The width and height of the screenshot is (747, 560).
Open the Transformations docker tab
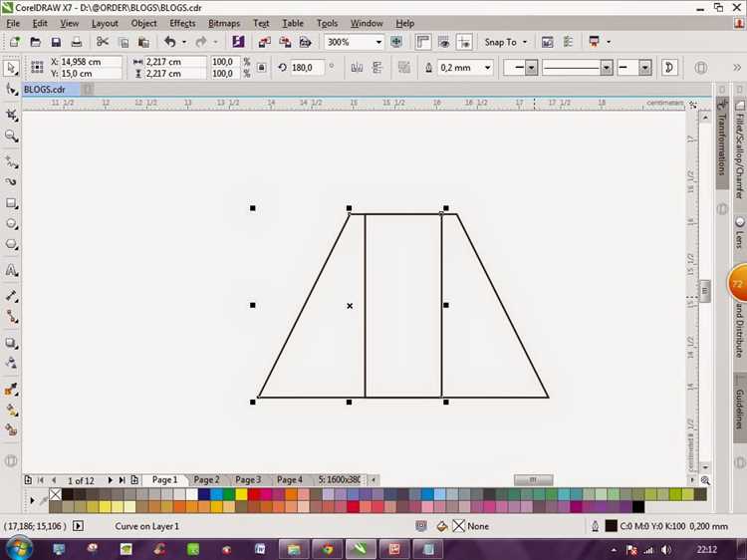click(722, 142)
